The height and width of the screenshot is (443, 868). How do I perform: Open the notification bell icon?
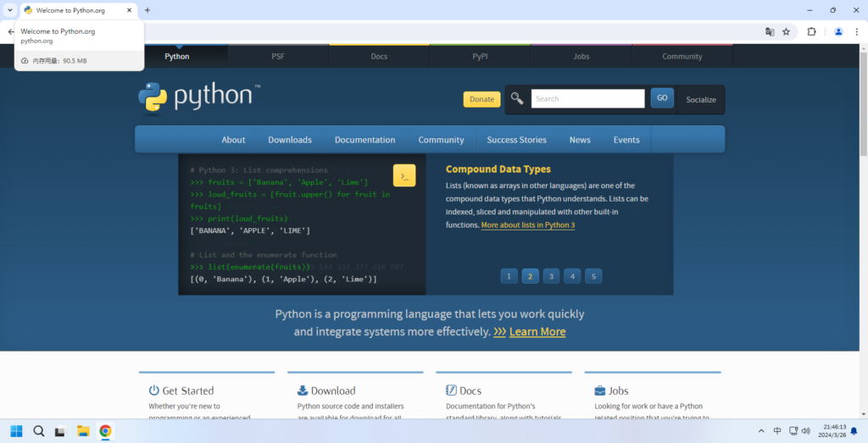854,431
